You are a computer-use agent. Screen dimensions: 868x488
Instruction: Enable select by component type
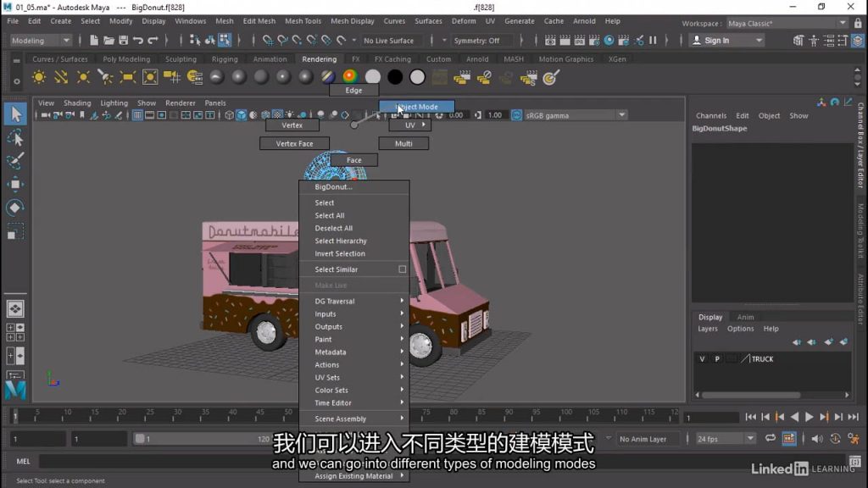[x=225, y=41]
